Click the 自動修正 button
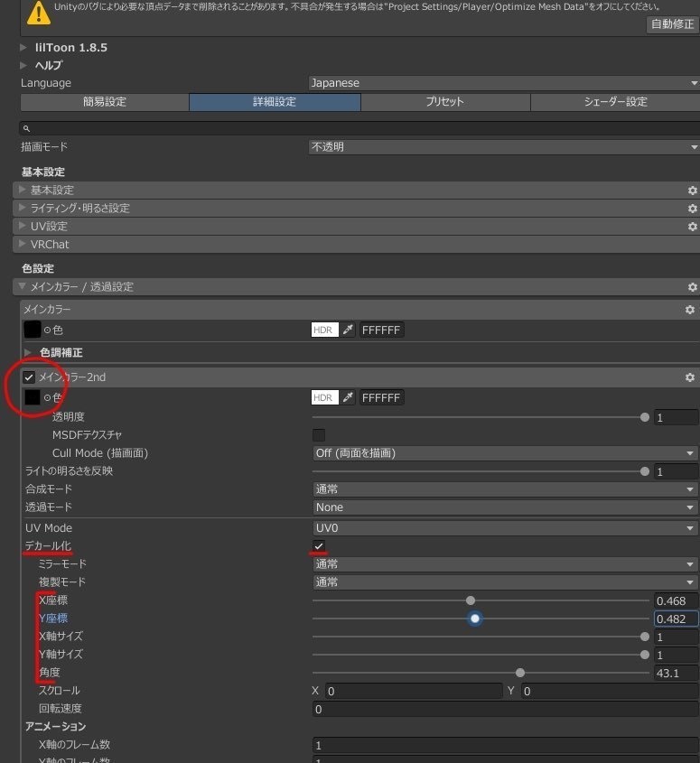This screenshot has width=700, height=763. pyautogui.click(x=673, y=24)
